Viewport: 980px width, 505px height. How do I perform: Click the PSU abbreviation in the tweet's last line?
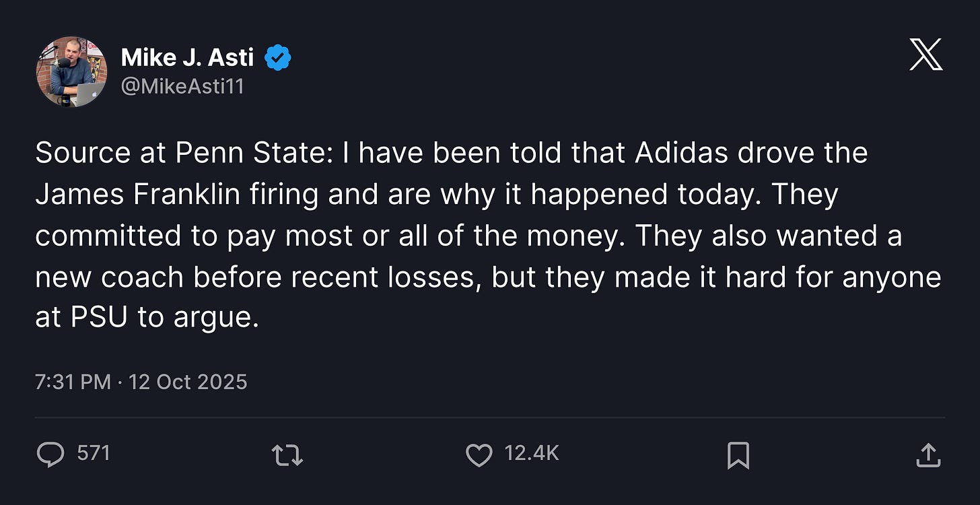[x=98, y=318]
